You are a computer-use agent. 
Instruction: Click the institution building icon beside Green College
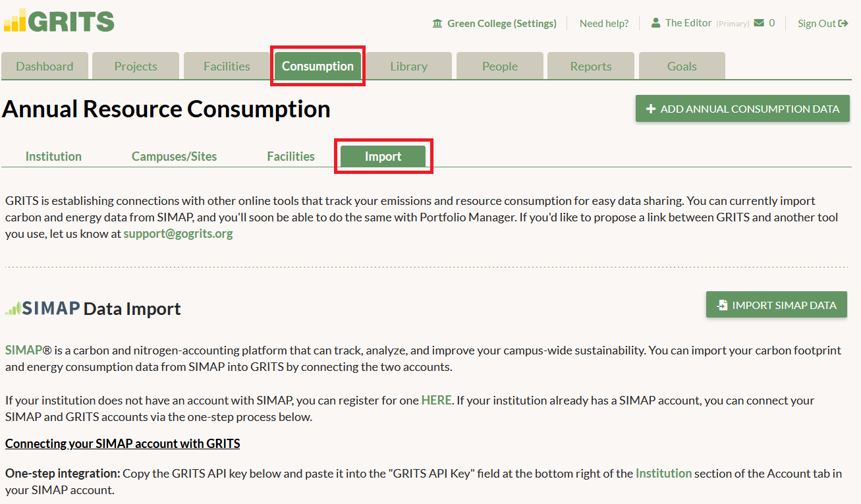[437, 24]
